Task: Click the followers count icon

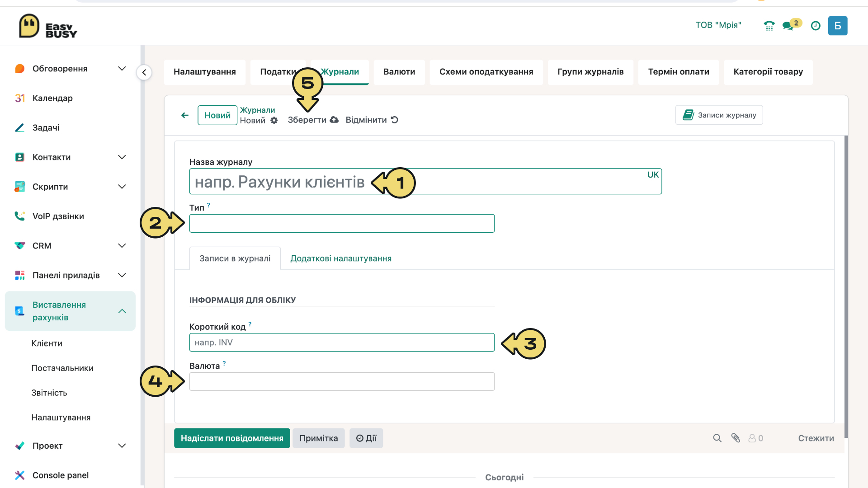Action: (x=755, y=438)
